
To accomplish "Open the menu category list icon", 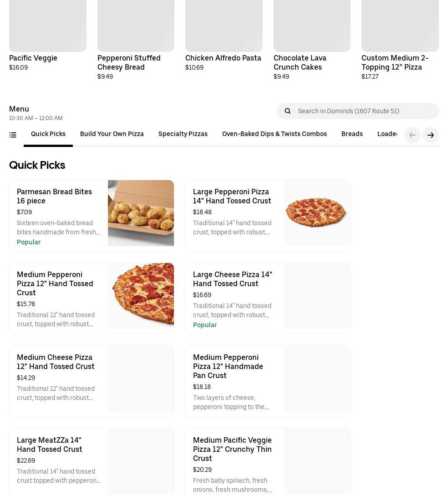I will point(13,135).
